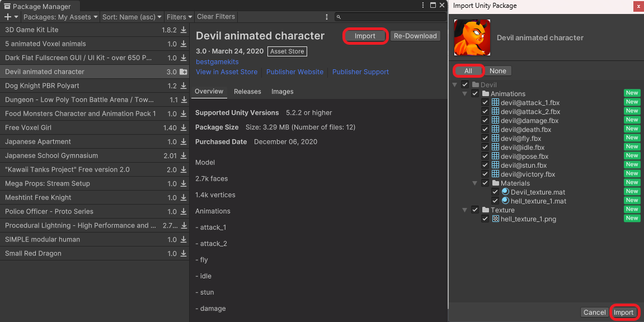The image size is (644, 322).
Task: Click Cancel in Import Unity Package dialog
Action: 594,312
